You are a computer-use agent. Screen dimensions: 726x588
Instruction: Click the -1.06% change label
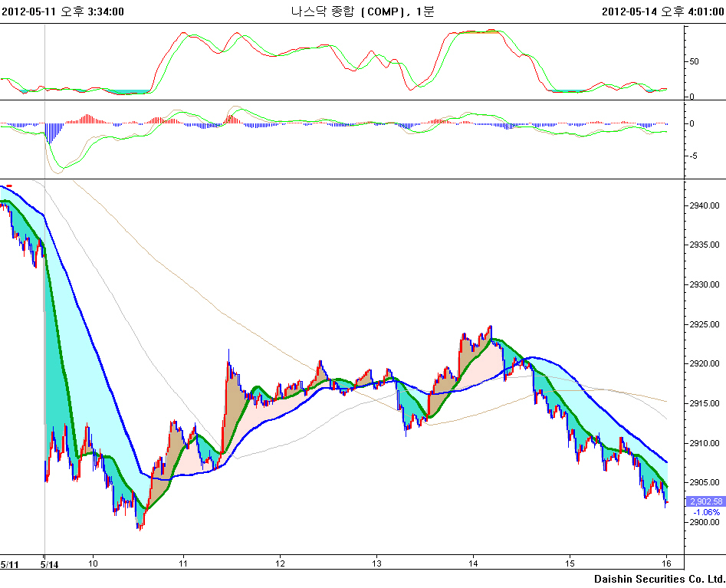click(705, 512)
